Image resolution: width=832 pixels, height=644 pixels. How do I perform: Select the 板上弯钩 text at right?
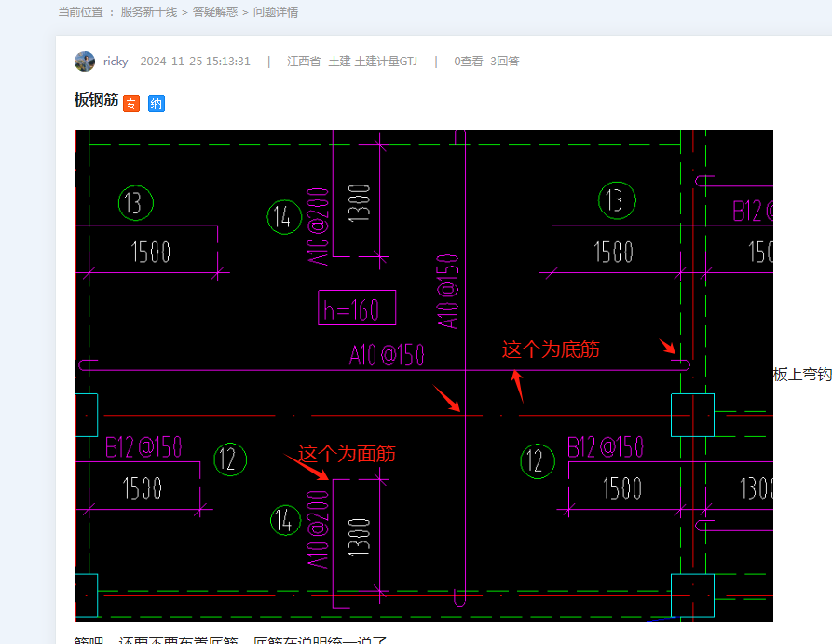tap(802, 375)
